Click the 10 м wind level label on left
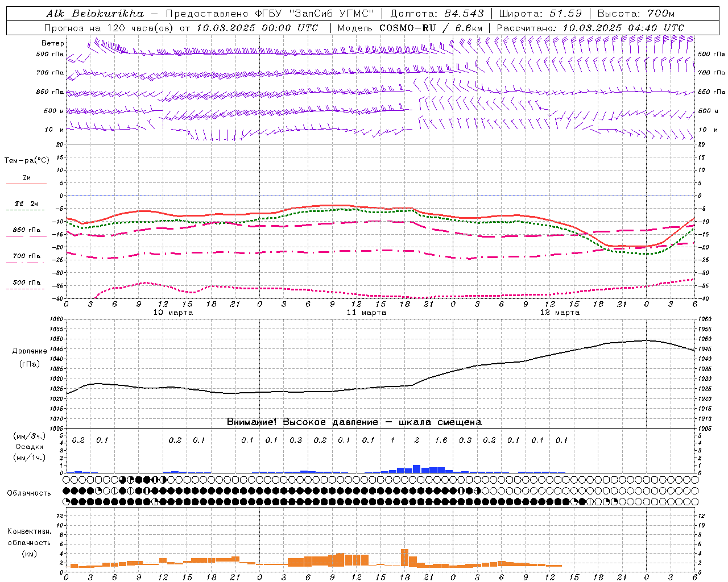The width and height of the screenshot is (728, 582). 54,130
